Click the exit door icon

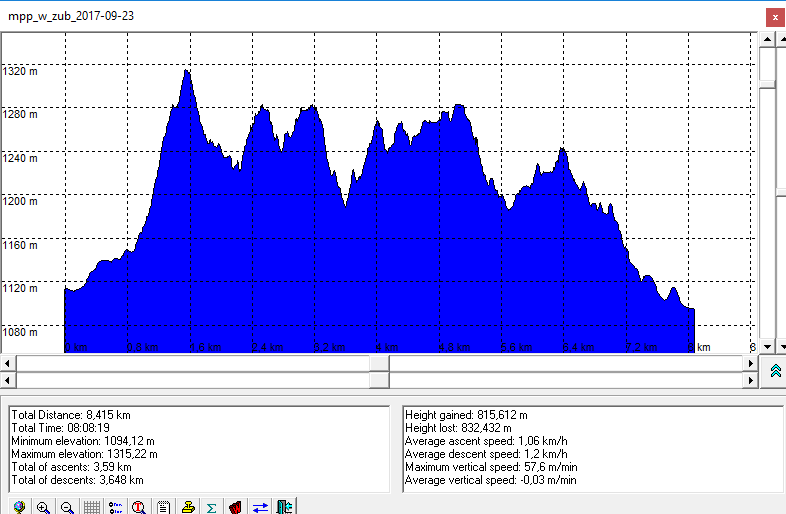[284, 506]
